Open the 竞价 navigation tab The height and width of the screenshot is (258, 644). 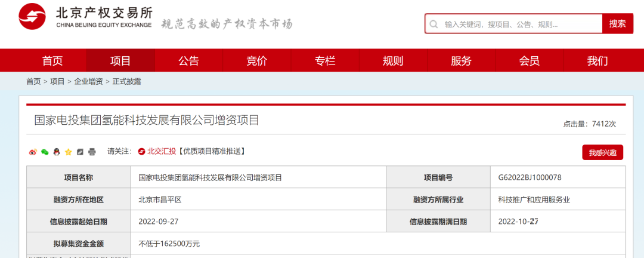[x=256, y=60]
